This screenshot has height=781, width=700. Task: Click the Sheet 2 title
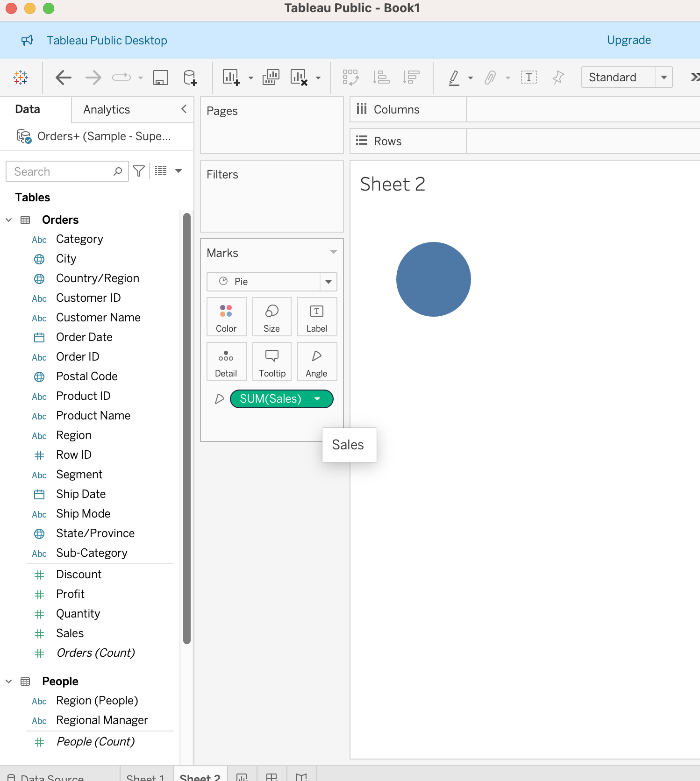click(393, 184)
